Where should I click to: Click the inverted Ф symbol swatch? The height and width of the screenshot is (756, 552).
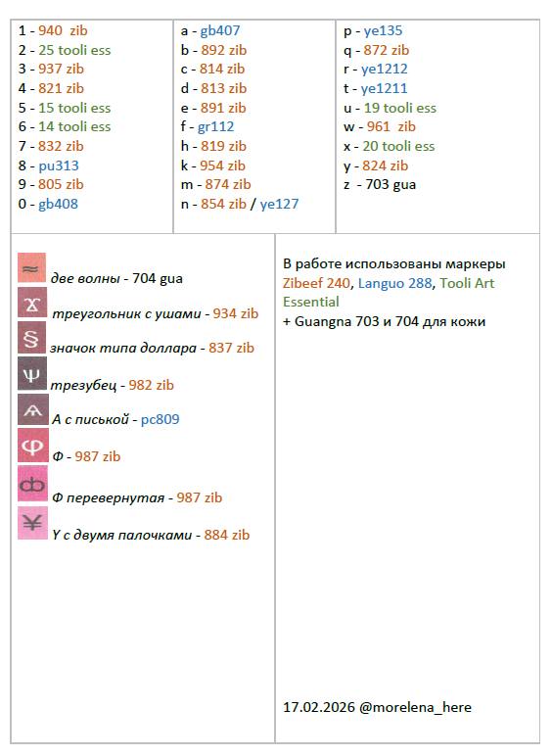[x=32, y=484]
